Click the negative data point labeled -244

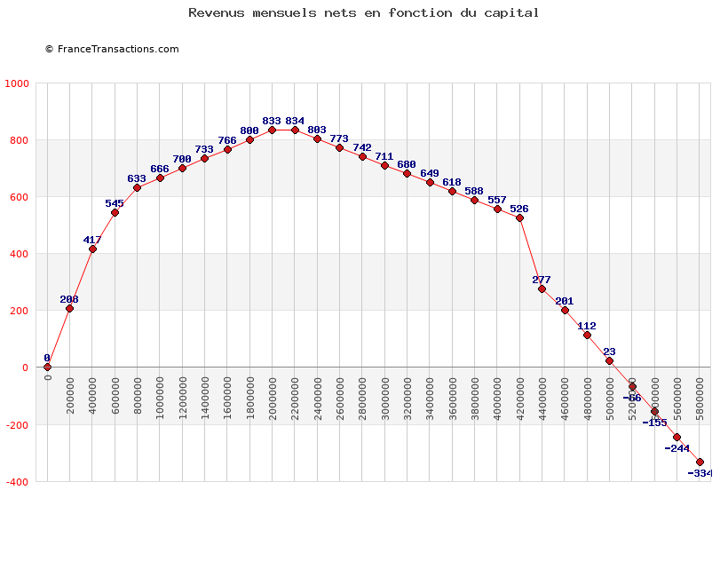point(677,437)
